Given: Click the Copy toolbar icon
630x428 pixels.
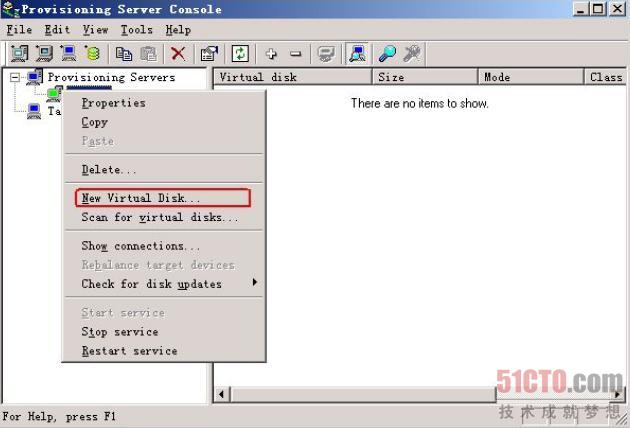Looking at the screenshot, I should (x=124, y=53).
